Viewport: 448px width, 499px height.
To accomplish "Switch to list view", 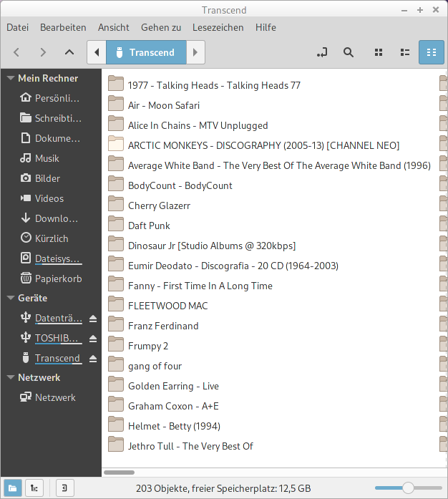I will click(405, 52).
